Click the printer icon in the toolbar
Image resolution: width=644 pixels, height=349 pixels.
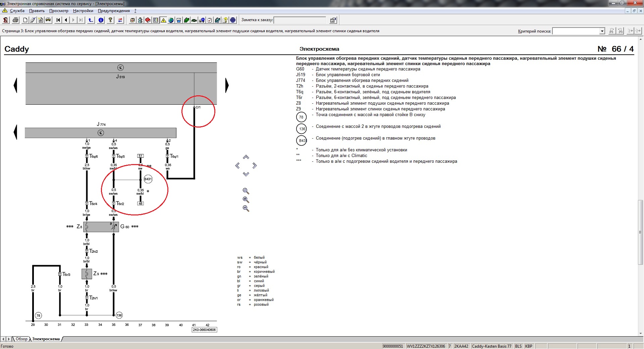click(x=15, y=20)
